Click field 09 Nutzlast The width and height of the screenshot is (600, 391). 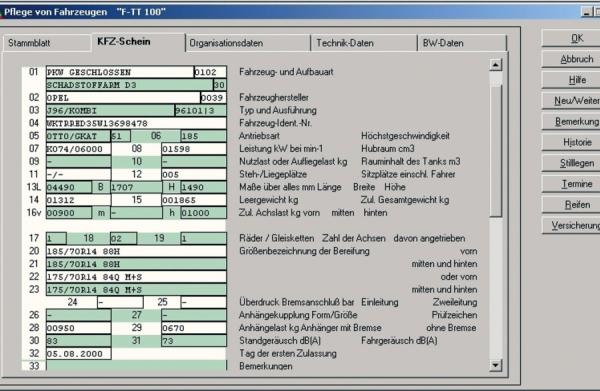pyautogui.click(x=78, y=162)
